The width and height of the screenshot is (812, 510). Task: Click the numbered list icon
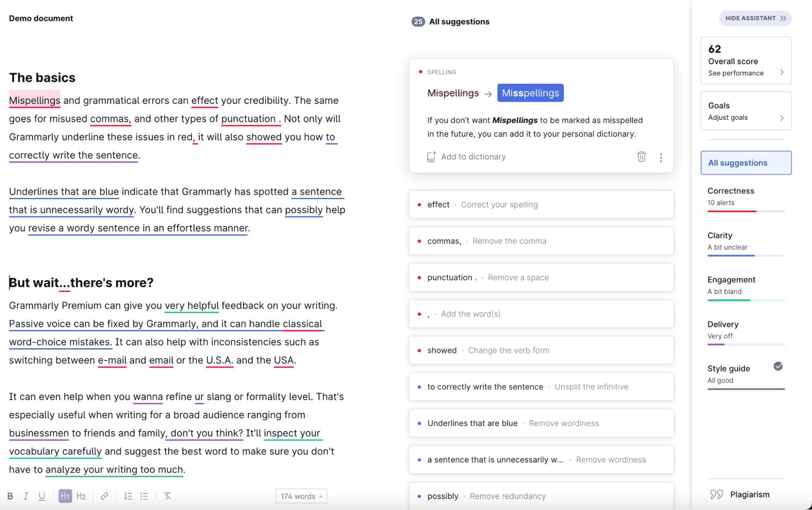(x=128, y=496)
